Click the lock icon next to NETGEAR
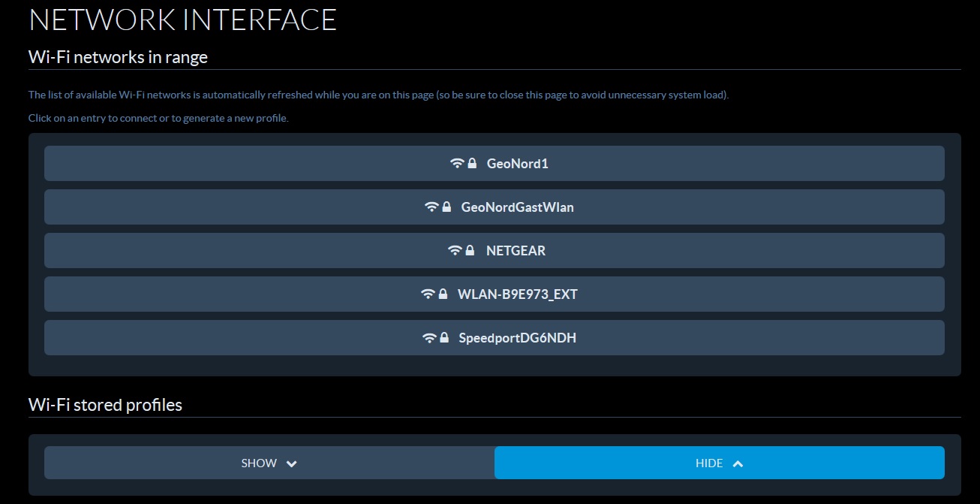The width and height of the screenshot is (980, 504). pyautogui.click(x=470, y=250)
